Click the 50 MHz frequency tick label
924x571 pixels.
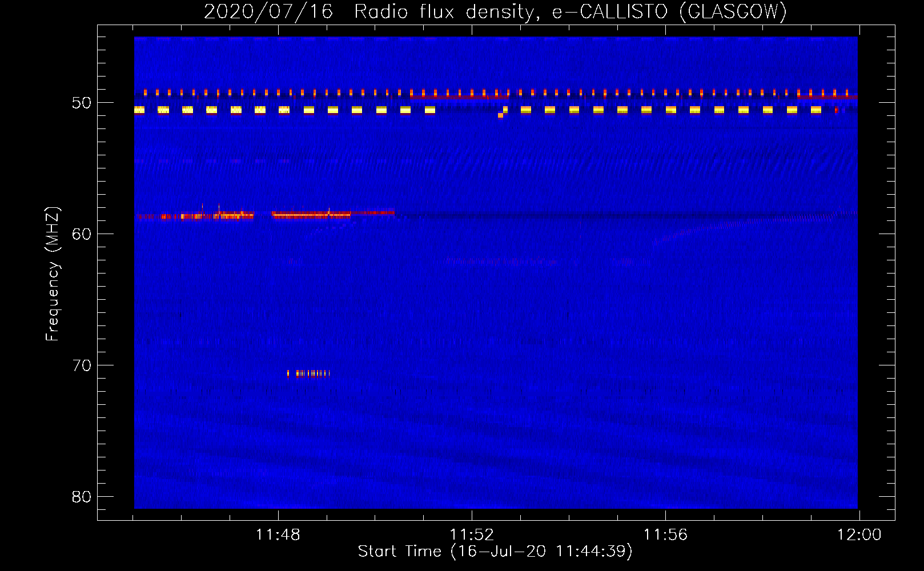(82, 103)
